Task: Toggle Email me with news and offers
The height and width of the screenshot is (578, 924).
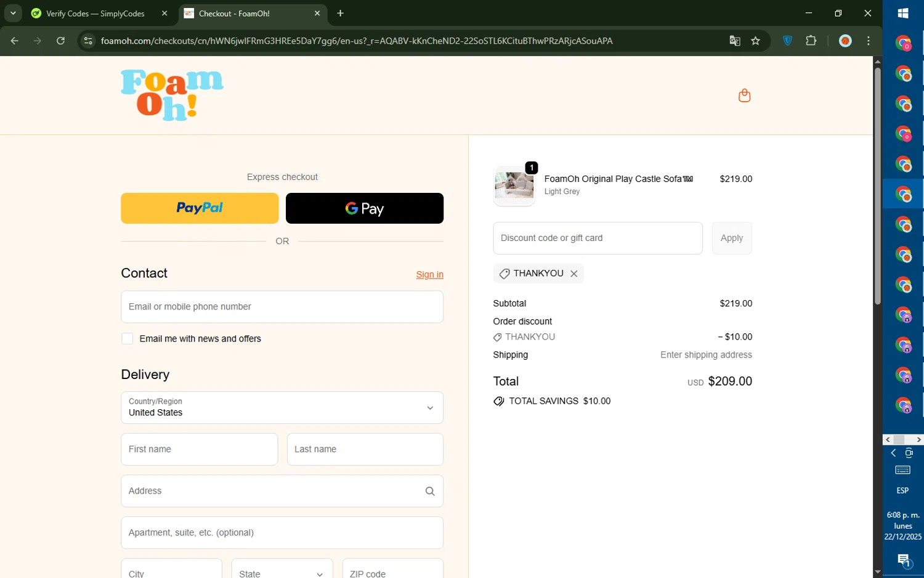Action: [127, 338]
